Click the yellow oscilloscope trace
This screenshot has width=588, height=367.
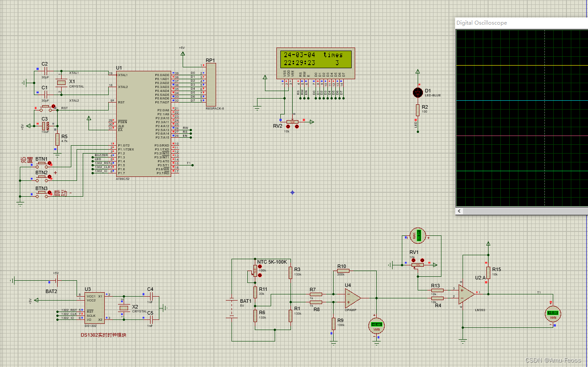coord(522,66)
